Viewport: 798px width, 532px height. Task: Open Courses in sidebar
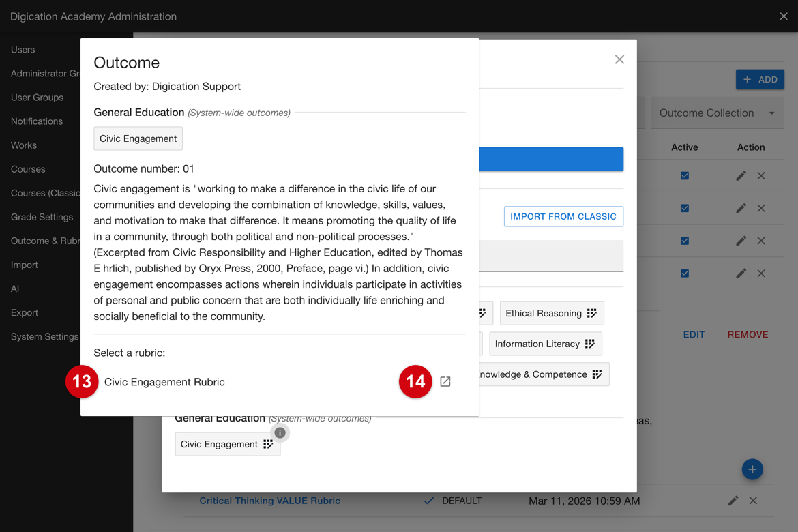28,169
